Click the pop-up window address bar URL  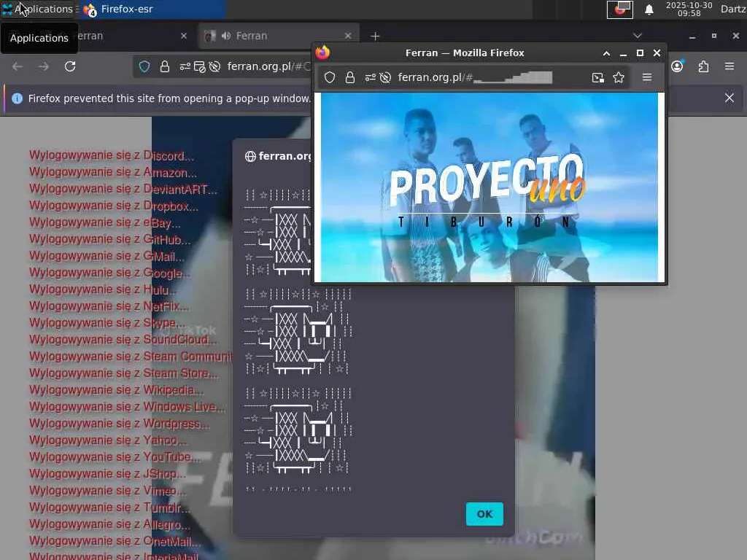click(474, 77)
